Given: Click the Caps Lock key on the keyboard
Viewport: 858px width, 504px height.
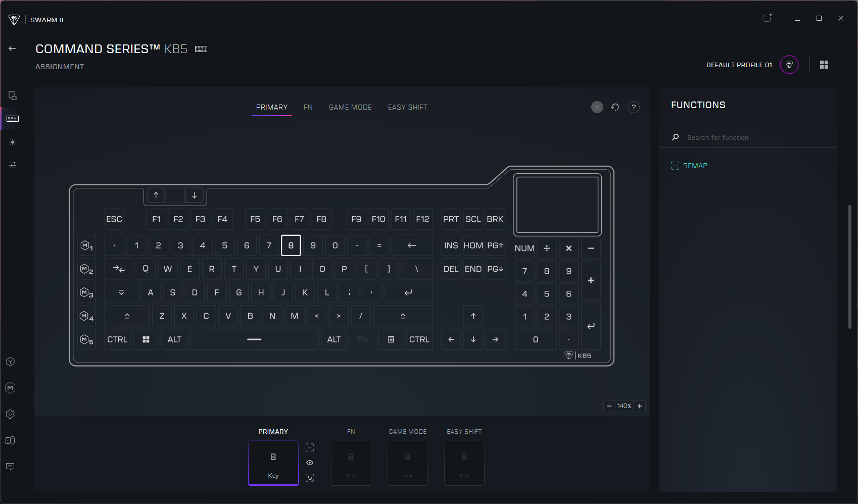Looking at the screenshot, I should (121, 292).
